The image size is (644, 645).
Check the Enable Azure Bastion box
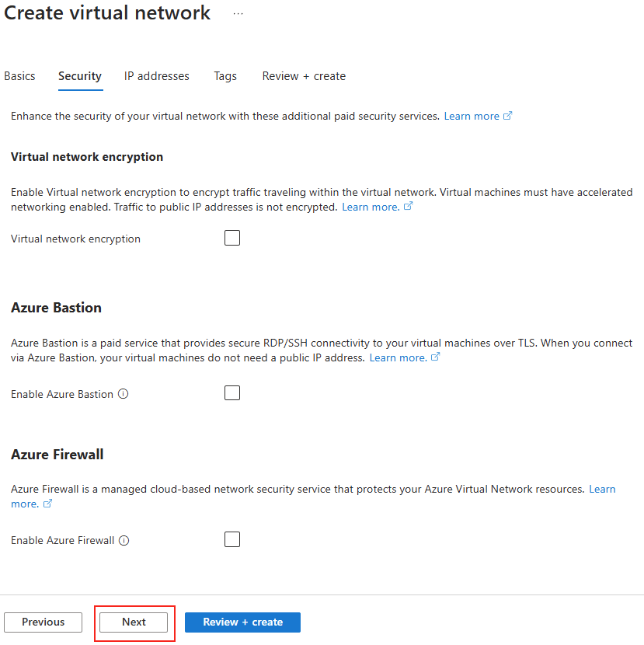(x=232, y=393)
